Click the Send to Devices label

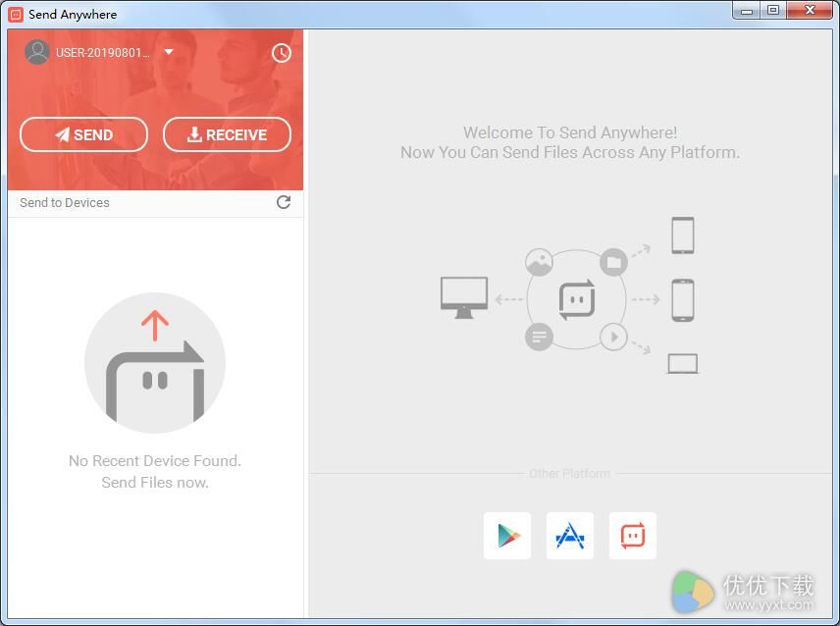65,202
